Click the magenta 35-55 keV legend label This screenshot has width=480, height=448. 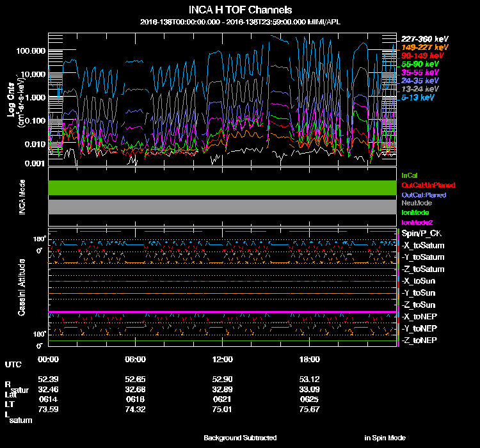tap(420, 72)
